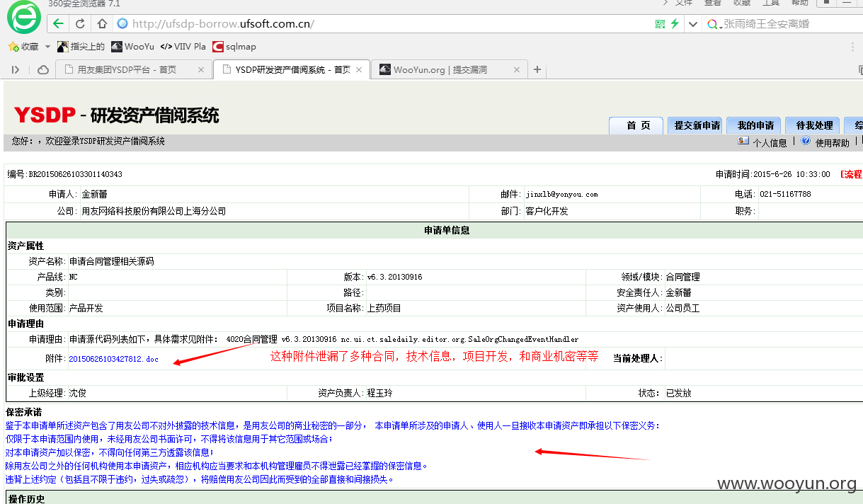The height and width of the screenshot is (504, 863).
Task: Expand the favorites dropdown arrow
Action: [x=48, y=47]
